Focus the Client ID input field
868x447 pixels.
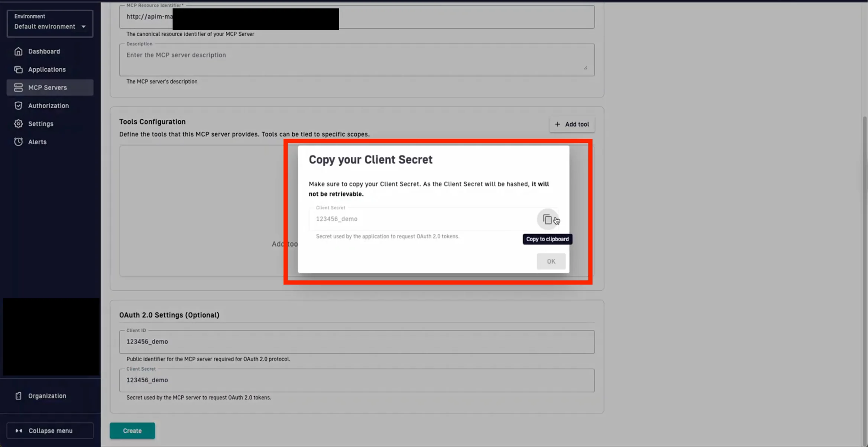click(x=357, y=342)
